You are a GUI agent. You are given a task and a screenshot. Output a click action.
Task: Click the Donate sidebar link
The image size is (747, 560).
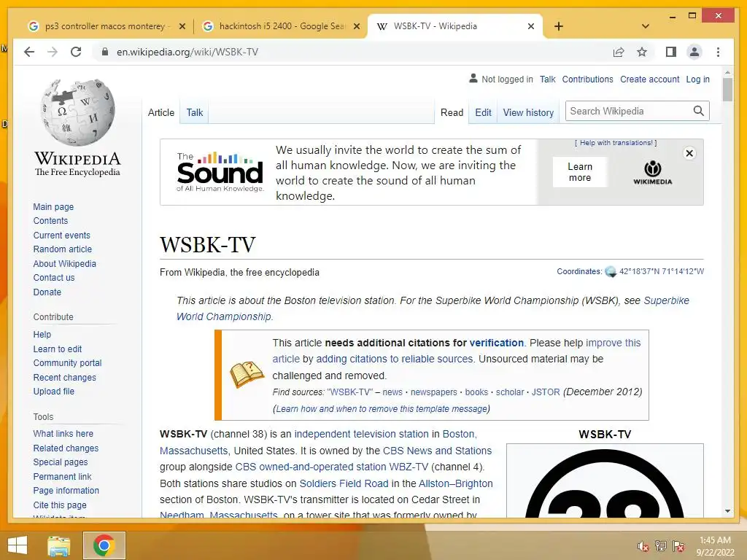[47, 292]
